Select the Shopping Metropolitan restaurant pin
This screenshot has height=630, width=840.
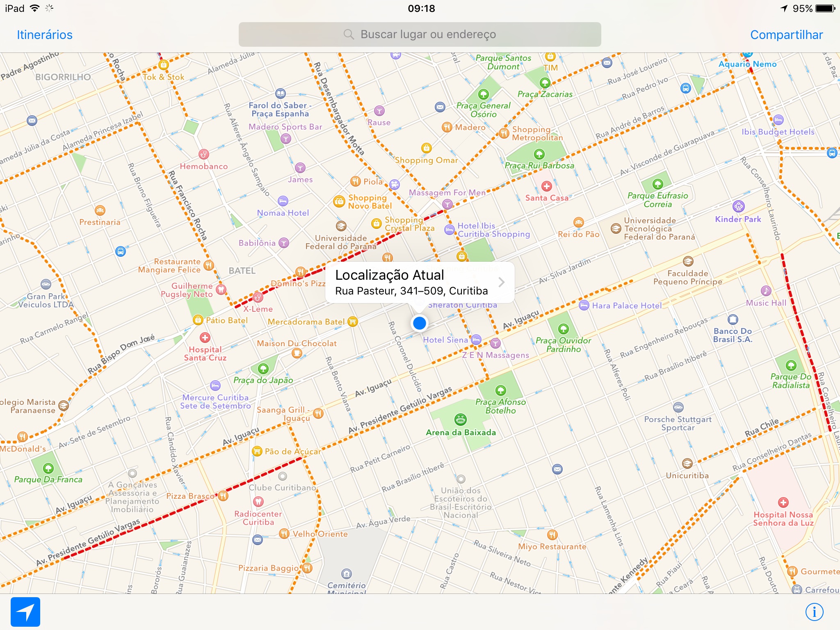coord(504,133)
